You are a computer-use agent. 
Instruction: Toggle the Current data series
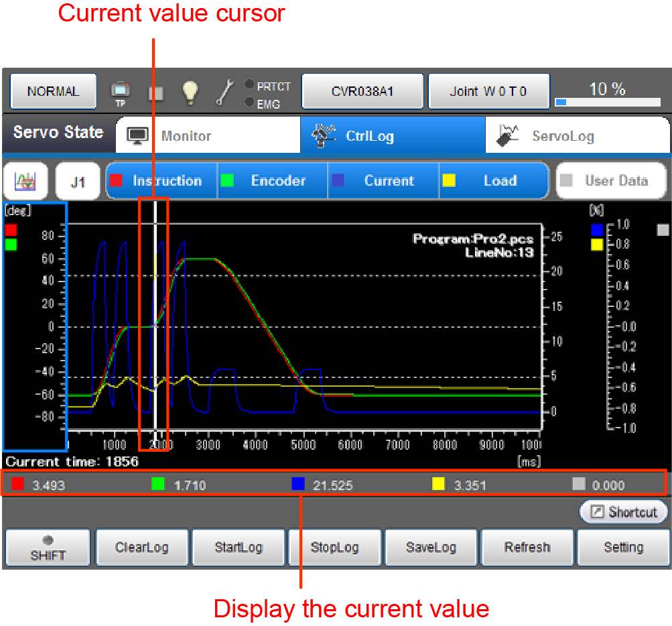pos(383,181)
